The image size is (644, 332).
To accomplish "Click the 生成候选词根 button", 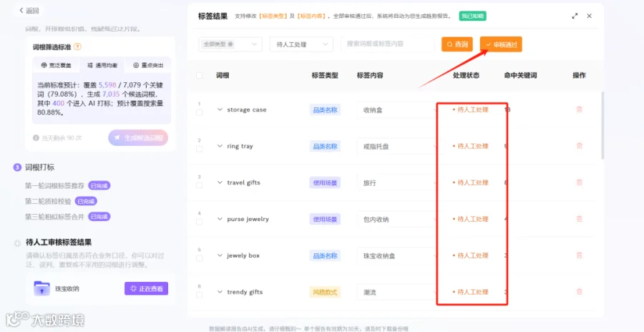I will coord(138,138).
